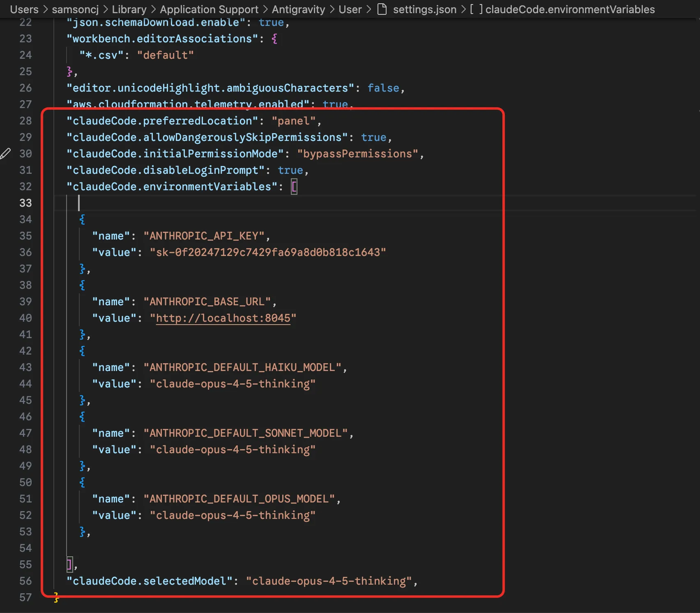Viewport: 700px width, 613px height.
Task: Open the http://localhost:8045 link
Action: (223, 318)
